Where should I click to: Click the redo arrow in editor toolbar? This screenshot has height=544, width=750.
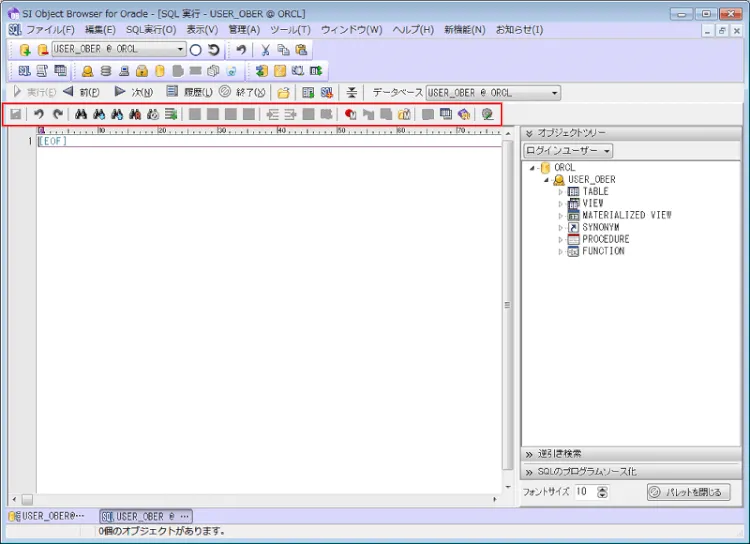(x=57, y=114)
